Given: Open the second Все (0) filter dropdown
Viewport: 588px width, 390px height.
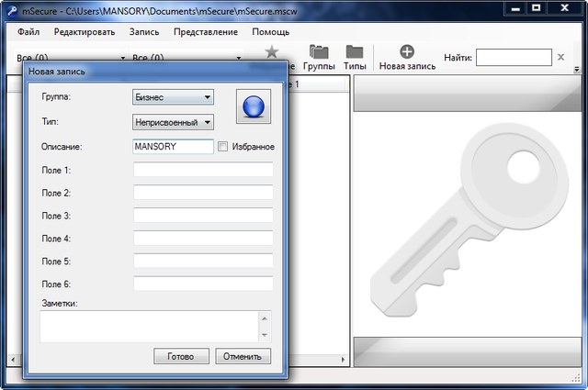Looking at the screenshot, I should click(187, 57).
